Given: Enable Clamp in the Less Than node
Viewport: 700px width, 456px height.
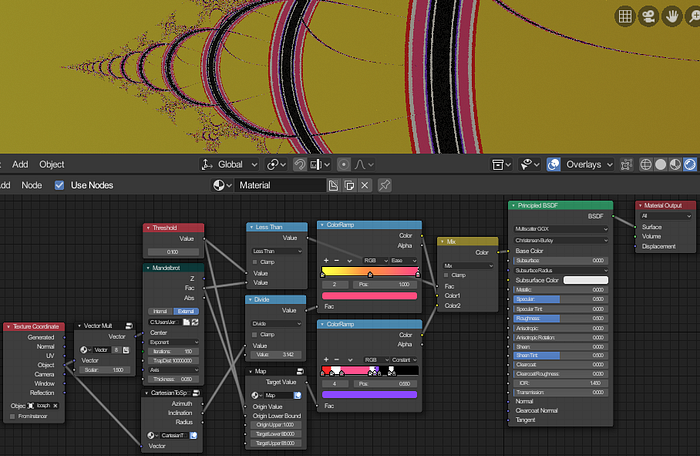Looking at the screenshot, I should tap(255, 262).
